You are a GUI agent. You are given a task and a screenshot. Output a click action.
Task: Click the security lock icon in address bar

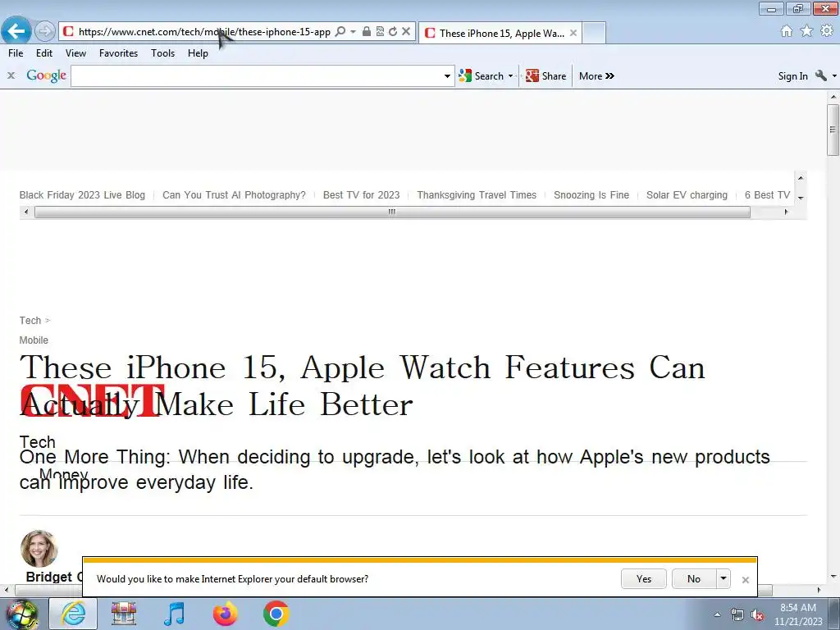click(x=367, y=32)
